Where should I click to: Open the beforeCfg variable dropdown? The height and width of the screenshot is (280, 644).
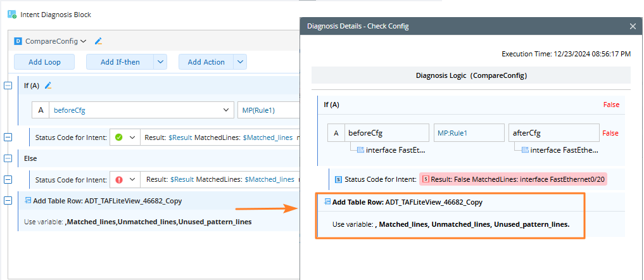[226, 110]
